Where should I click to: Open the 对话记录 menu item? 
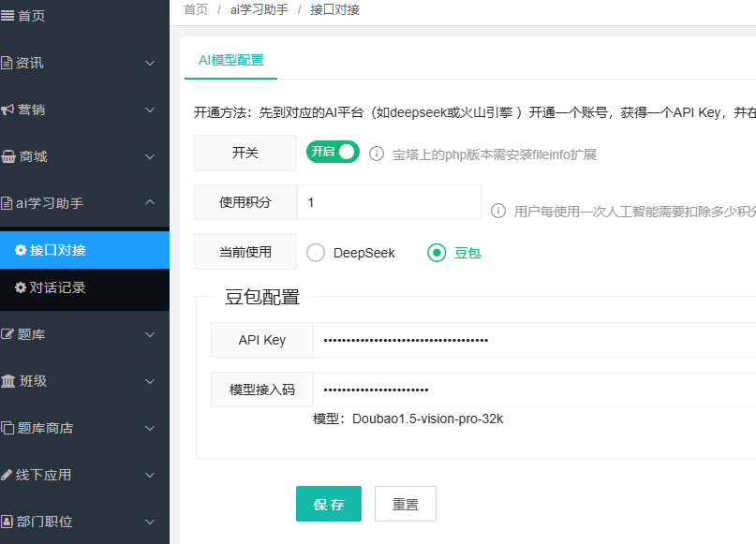pos(58,287)
